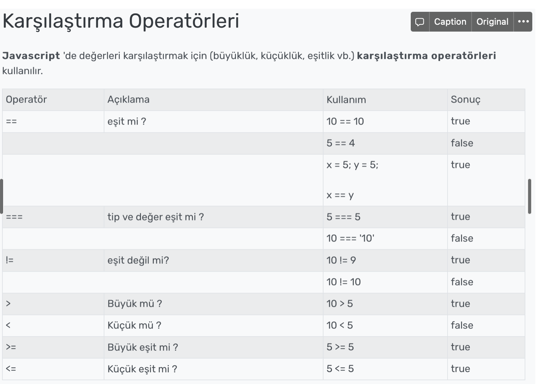Click the 'Küçük mü ?' description cell
The width and height of the screenshot is (538, 392).
point(213,325)
